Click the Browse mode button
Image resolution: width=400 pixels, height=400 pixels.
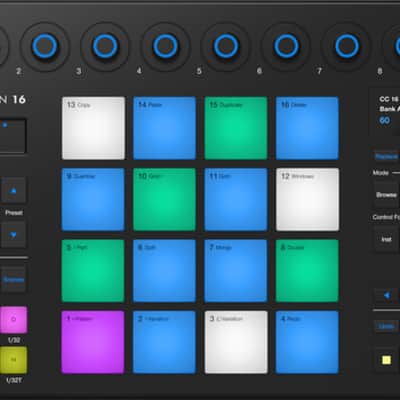[386, 195]
